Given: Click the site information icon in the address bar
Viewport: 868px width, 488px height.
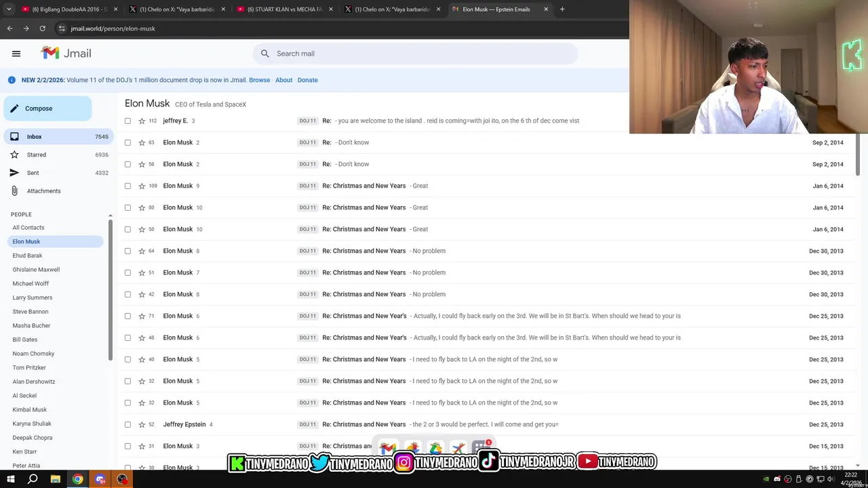Looking at the screenshot, I should click(x=62, y=28).
